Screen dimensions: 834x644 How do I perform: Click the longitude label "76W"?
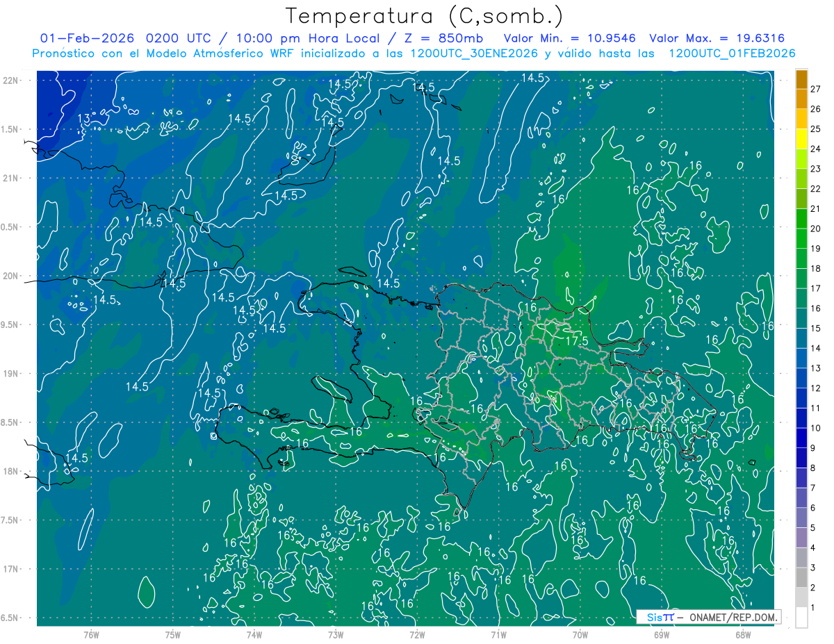click(91, 634)
